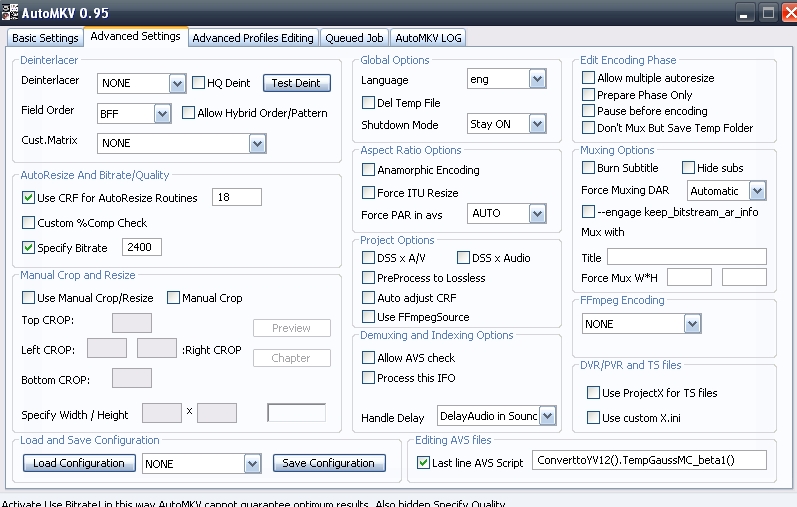The width and height of the screenshot is (797, 507).
Task: Click the AutoMKV app icon in title bar
Action: tap(9, 12)
